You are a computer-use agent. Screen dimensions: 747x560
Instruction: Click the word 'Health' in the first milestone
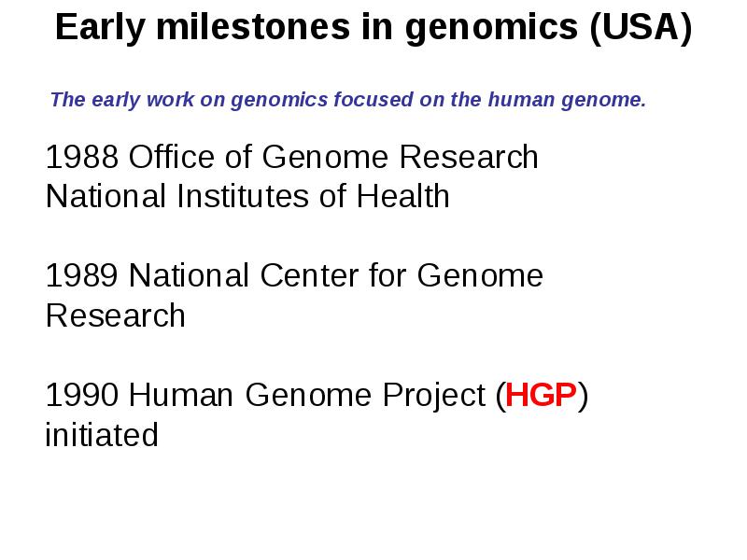403,196
